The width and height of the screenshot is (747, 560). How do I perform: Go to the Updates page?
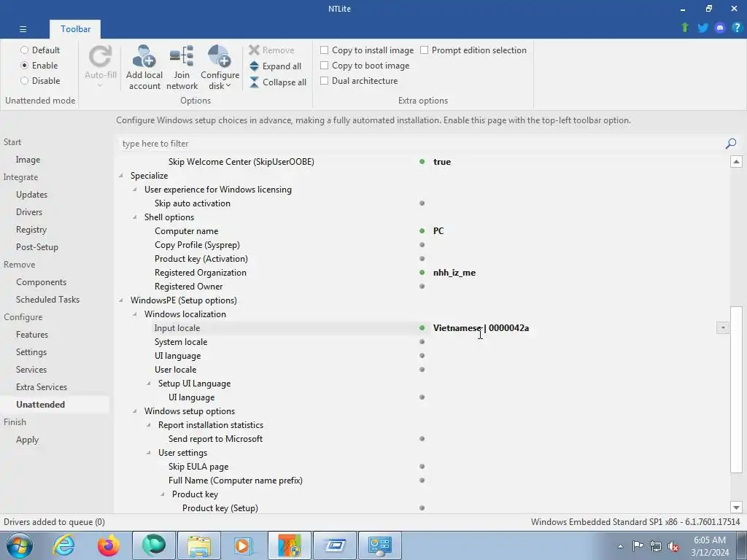[31, 194]
